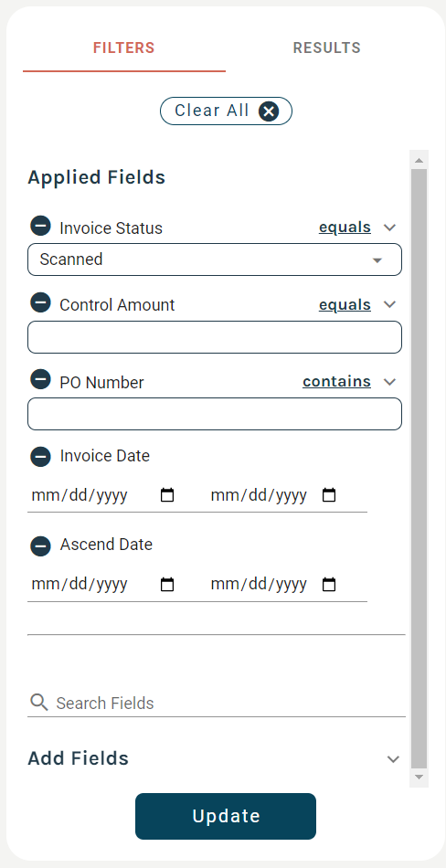Change Invoice Status equals operator

tap(358, 228)
